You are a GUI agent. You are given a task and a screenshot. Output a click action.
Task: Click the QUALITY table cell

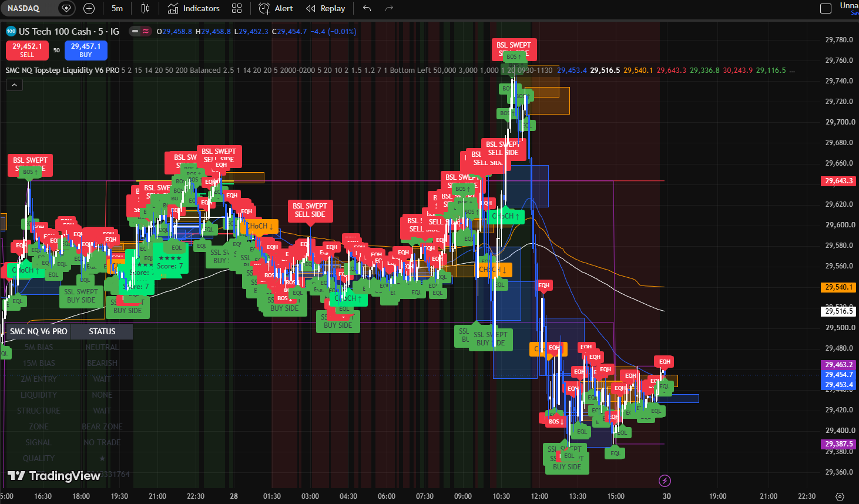pyautogui.click(x=38, y=458)
